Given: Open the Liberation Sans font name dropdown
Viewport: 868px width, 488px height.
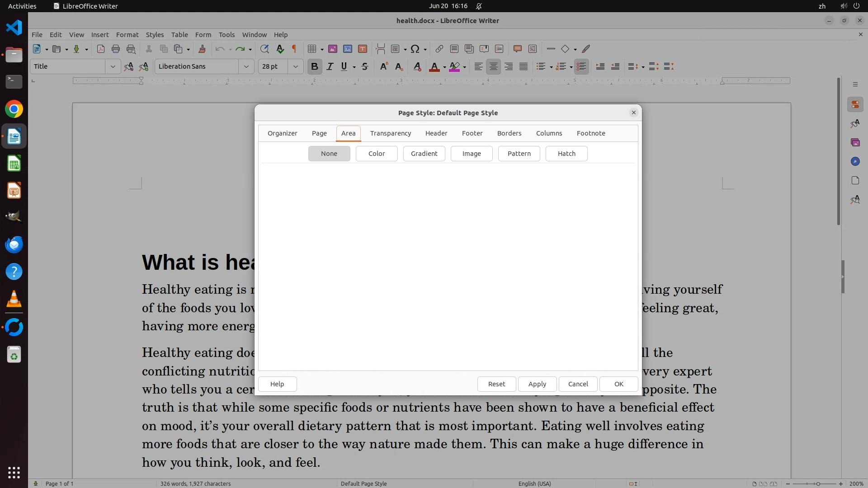Looking at the screenshot, I should click(x=246, y=67).
